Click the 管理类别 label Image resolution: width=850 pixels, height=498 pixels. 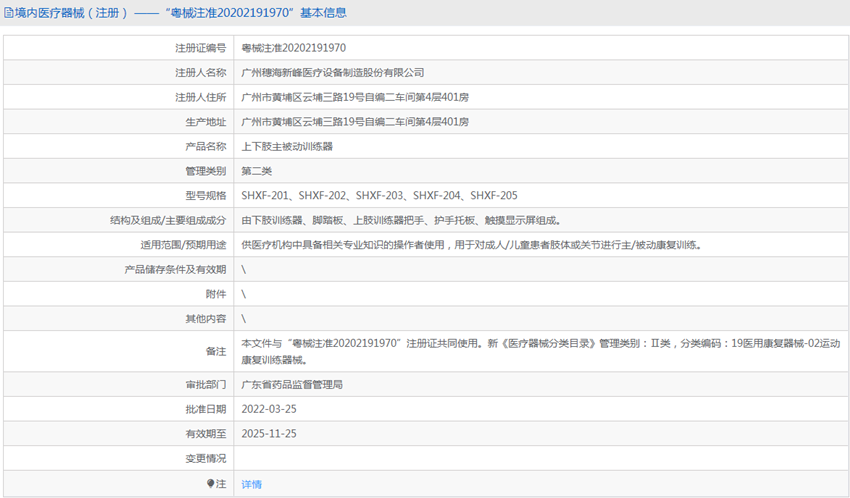[206, 171]
